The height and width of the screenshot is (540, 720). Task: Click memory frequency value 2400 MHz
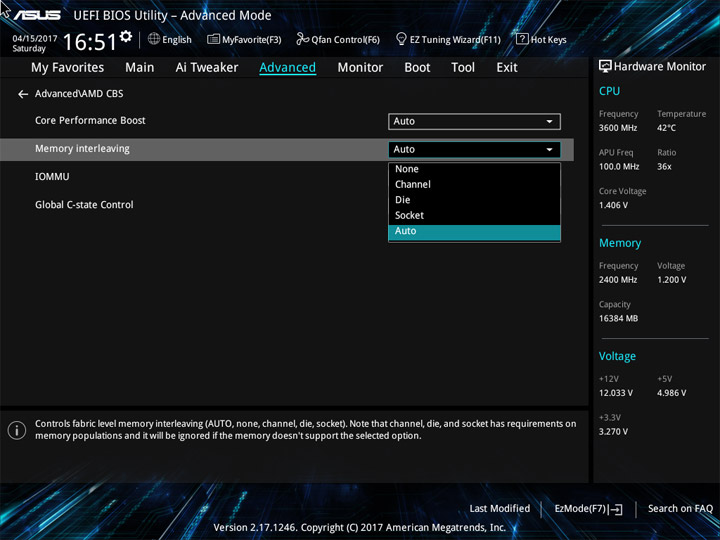pos(618,280)
